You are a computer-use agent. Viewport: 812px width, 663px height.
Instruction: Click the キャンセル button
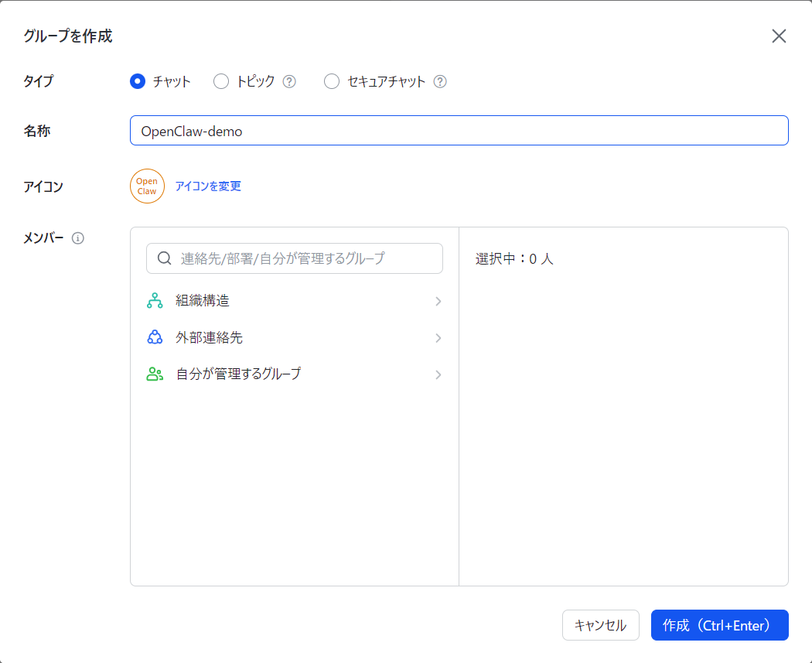point(601,625)
